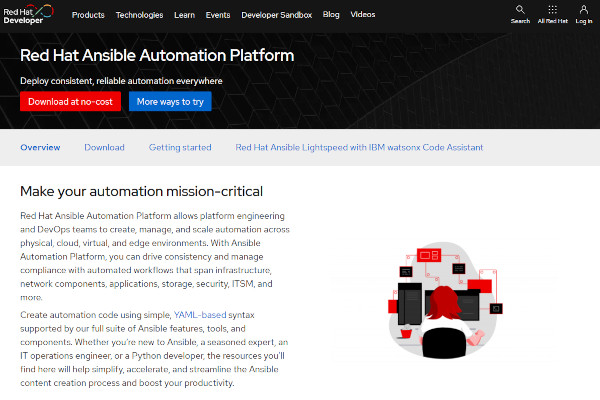This screenshot has width=600, height=400.
Task: Click the Log in user icon
Action: [x=584, y=14]
